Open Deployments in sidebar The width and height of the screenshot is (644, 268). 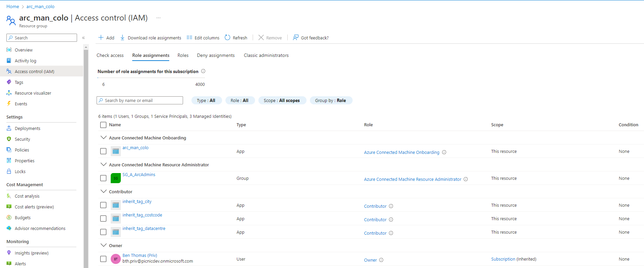pyautogui.click(x=28, y=128)
